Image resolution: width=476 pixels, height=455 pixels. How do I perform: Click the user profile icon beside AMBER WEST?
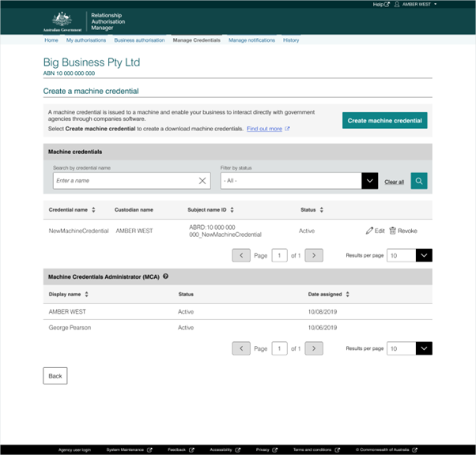coord(397,4)
